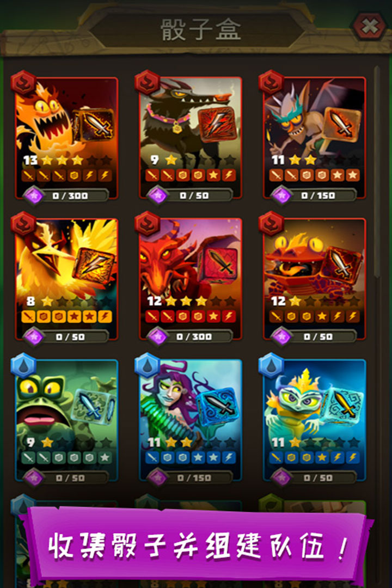The image size is (392, 588).
Task: Choose the phoenix lightning dice card
Action: tap(67, 279)
